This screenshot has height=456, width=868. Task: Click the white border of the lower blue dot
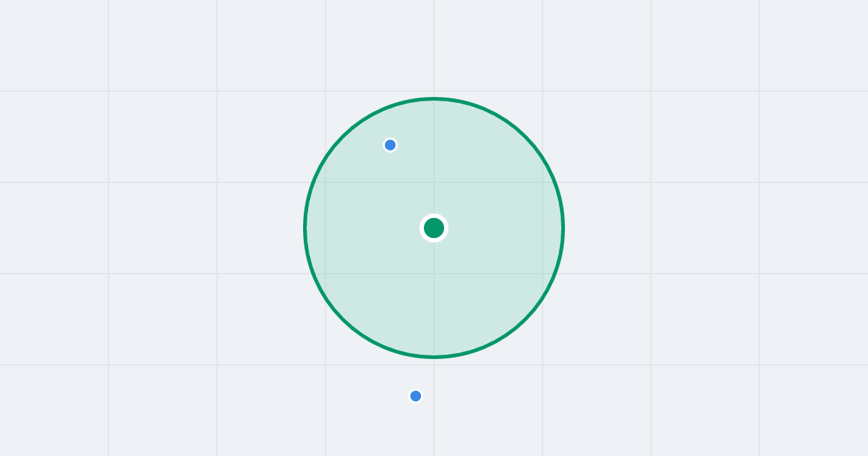coord(415,389)
